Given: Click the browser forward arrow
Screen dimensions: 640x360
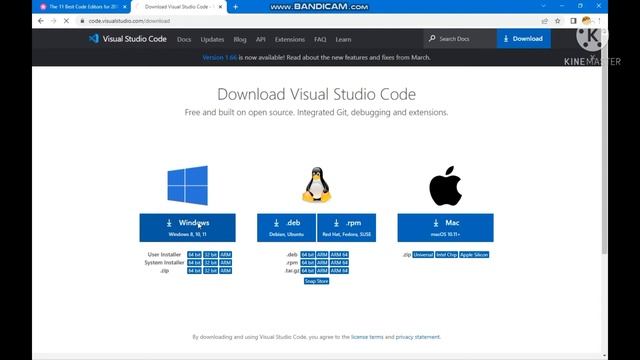Looking at the screenshot, I should [53, 21].
